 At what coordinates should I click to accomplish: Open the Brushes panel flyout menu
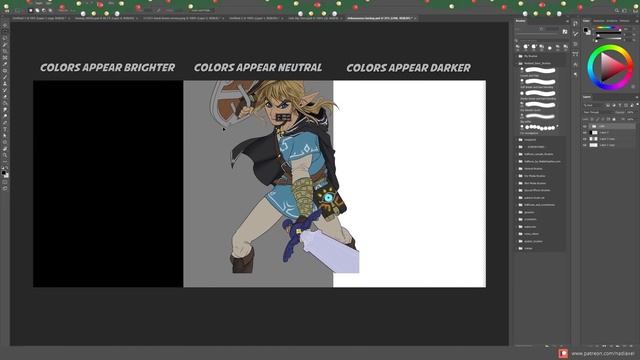[x=567, y=21]
